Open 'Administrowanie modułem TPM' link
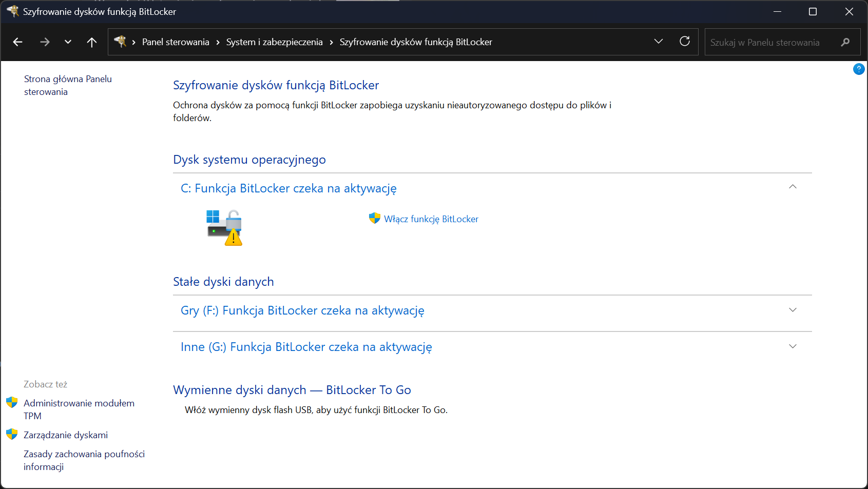Image resolution: width=868 pixels, height=489 pixels. (x=79, y=409)
